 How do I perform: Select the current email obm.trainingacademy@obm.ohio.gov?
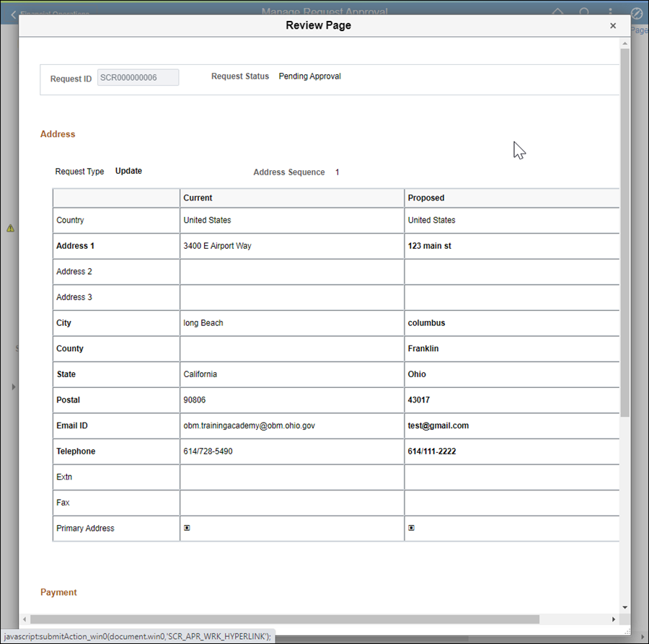pos(250,425)
